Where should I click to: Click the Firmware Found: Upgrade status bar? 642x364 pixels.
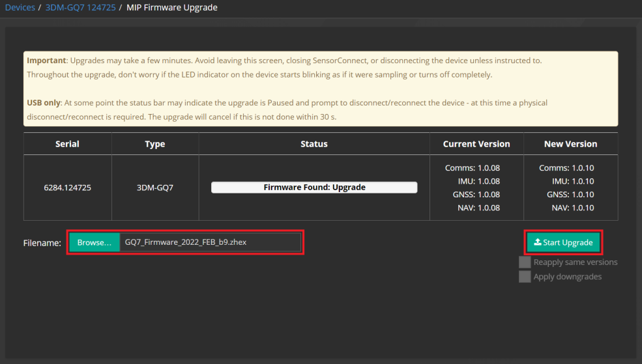314,188
